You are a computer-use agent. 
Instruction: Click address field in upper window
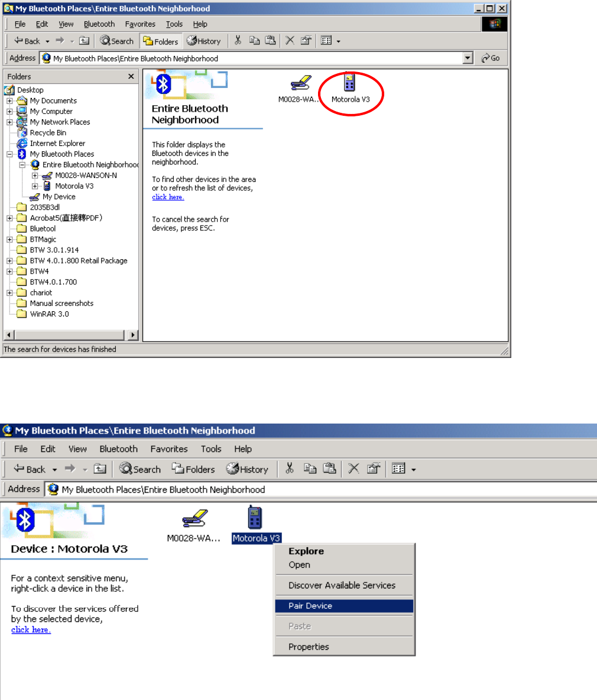click(x=251, y=58)
